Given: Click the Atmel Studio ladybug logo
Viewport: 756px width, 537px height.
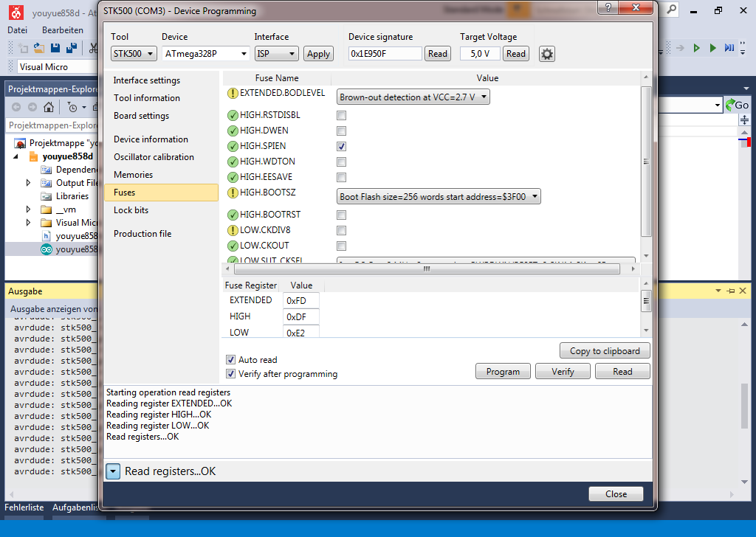Looking at the screenshot, I should (x=16, y=12).
